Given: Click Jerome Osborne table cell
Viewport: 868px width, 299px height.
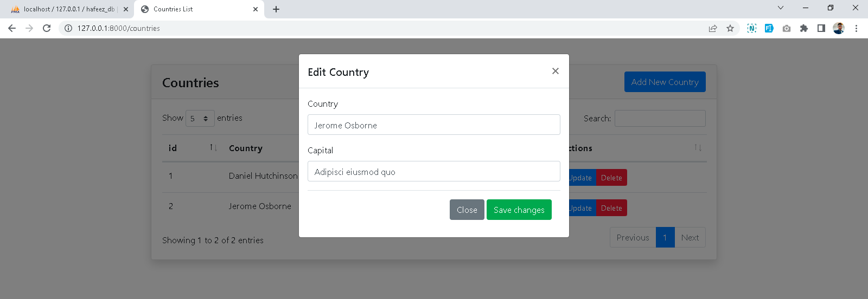Looking at the screenshot, I should (x=260, y=206).
